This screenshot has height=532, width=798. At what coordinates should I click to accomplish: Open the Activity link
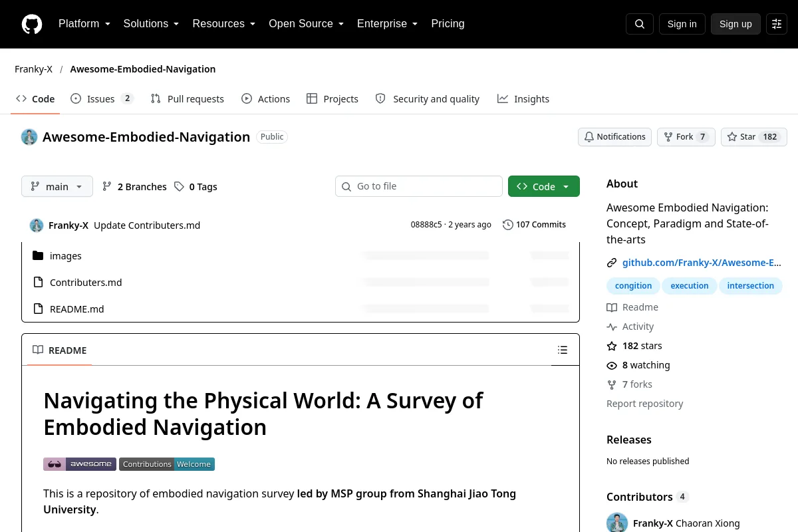[x=630, y=327]
